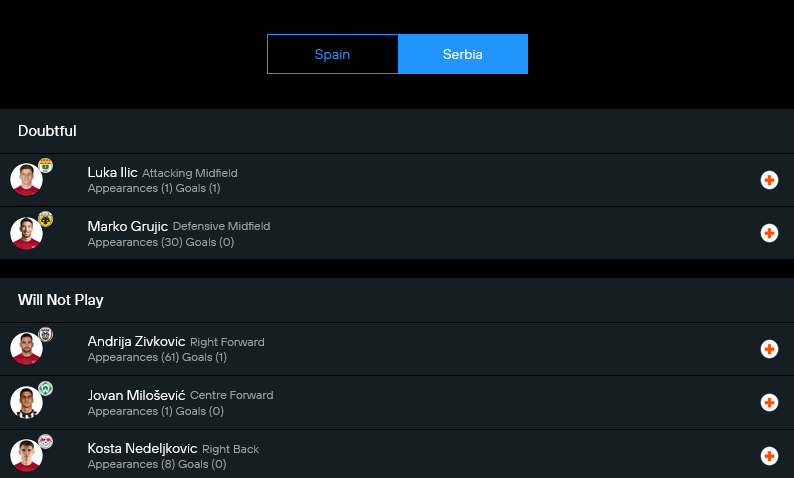Click the injury cross icon for Jovan Milošević
This screenshot has width=794, height=478.
pos(769,402)
